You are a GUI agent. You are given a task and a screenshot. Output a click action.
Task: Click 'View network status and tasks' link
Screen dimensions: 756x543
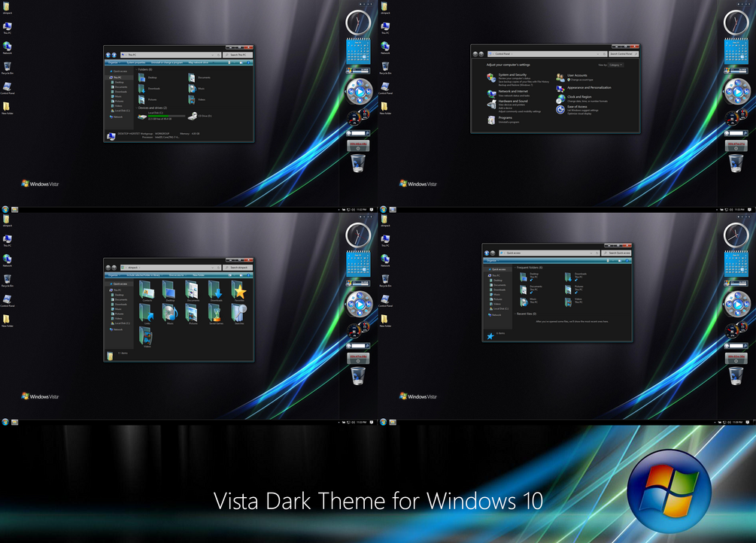tap(514, 96)
